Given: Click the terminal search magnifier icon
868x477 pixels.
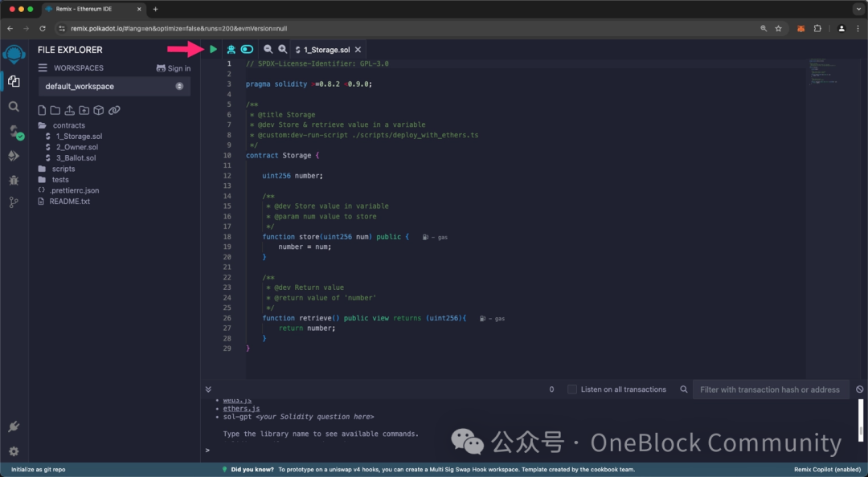Looking at the screenshot, I should coord(684,389).
